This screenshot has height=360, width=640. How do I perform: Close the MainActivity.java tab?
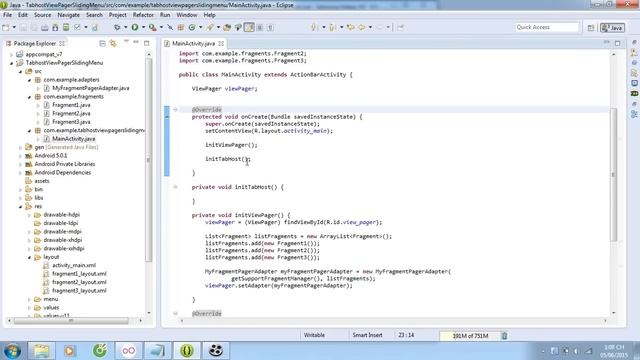(x=221, y=43)
